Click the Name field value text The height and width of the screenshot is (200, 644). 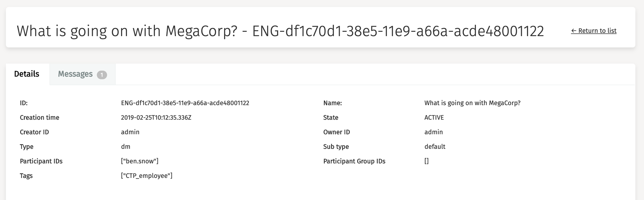click(472, 103)
